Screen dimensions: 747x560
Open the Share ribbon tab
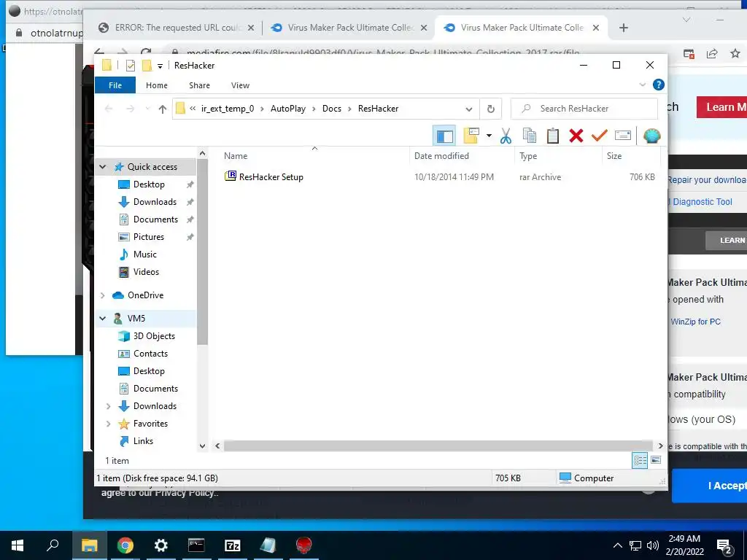click(x=199, y=85)
